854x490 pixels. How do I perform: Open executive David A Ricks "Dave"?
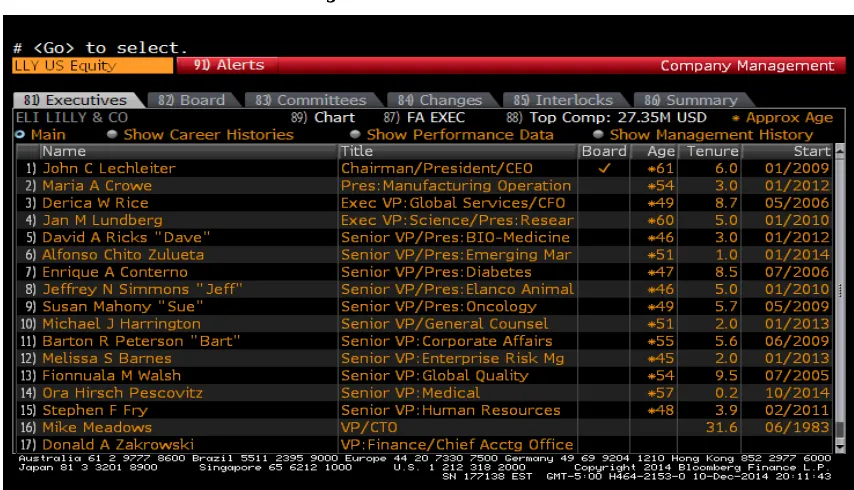click(126, 237)
